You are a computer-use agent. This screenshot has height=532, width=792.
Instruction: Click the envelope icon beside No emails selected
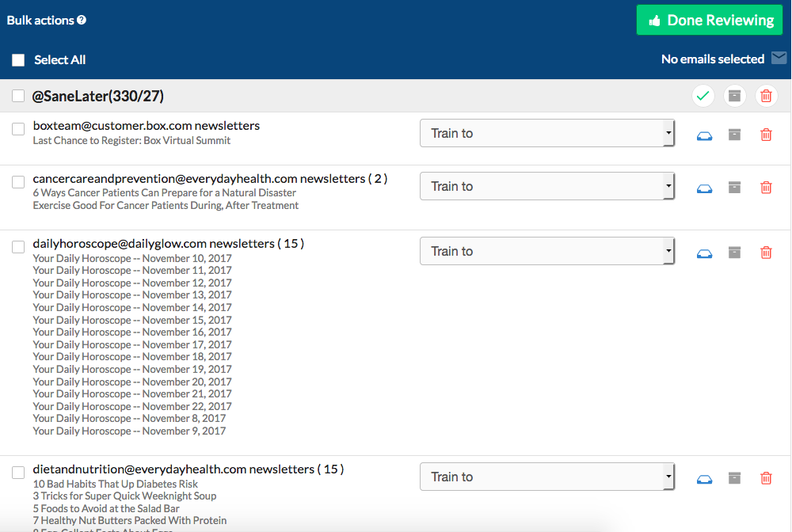point(779,58)
